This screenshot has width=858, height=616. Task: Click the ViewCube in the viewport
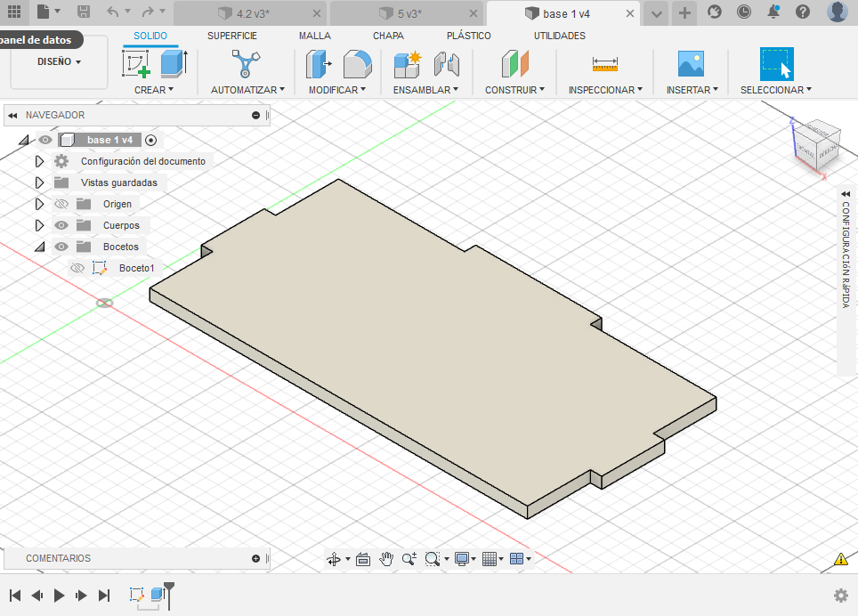pyautogui.click(x=815, y=144)
